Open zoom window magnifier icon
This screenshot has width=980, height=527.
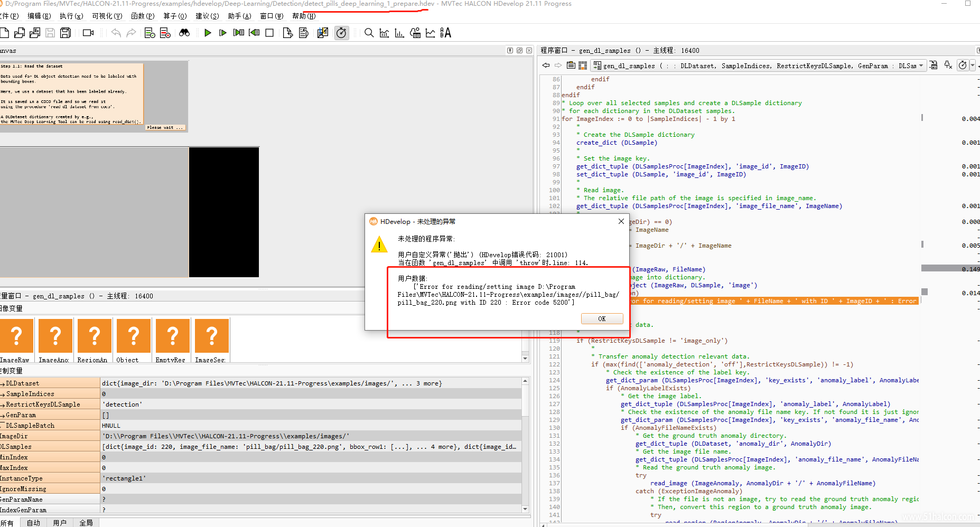[369, 33]
